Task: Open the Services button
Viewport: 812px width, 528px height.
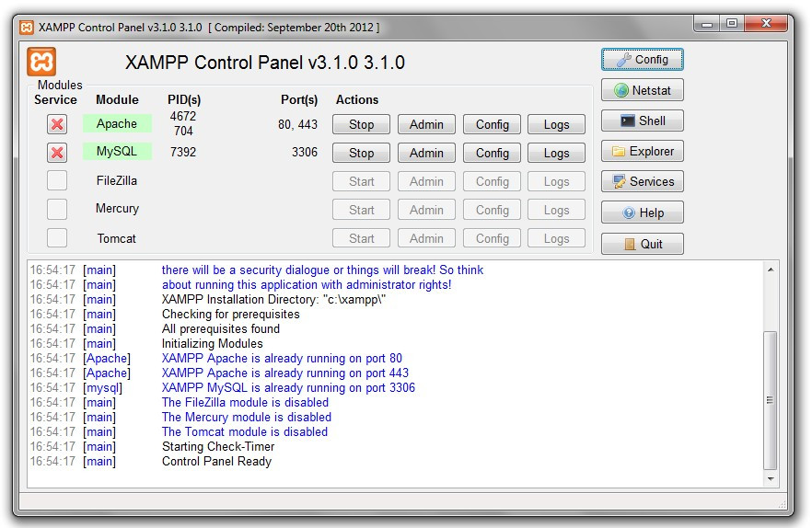Action: 643,182
